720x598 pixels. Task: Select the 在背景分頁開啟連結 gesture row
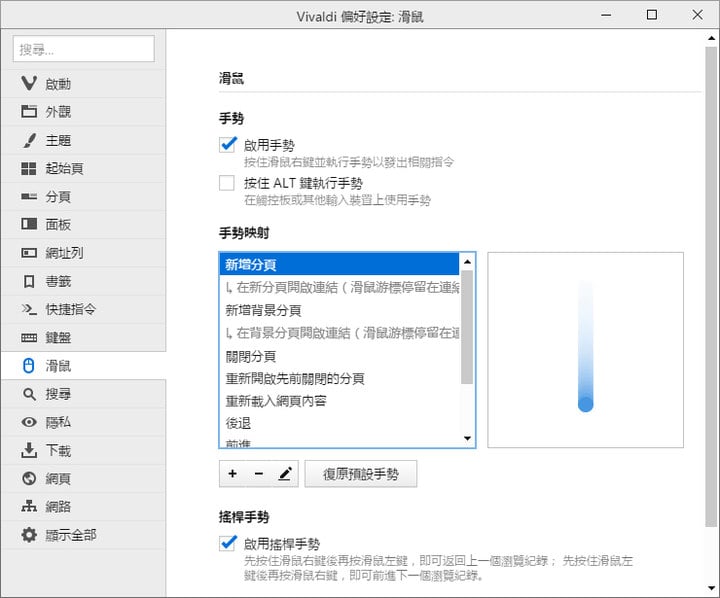click(x=339, y=333)
